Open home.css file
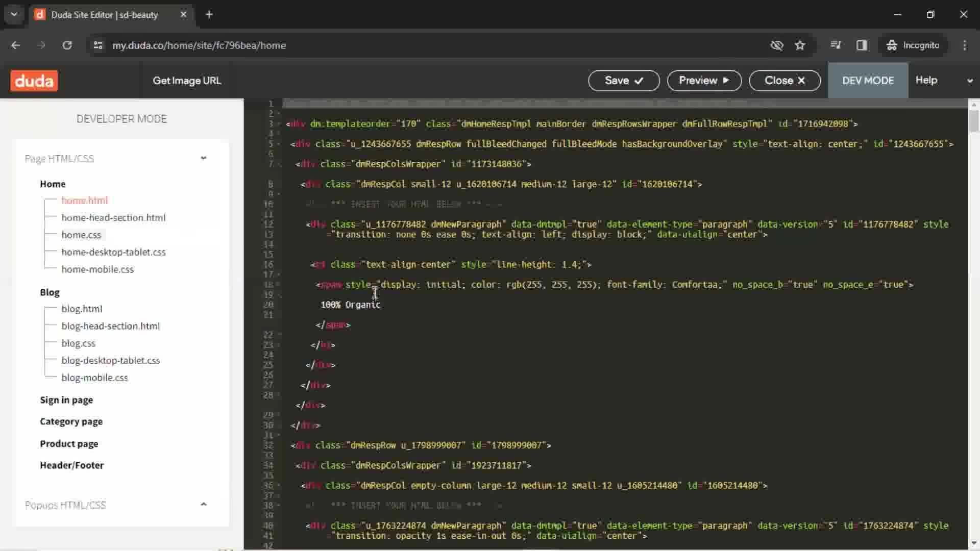The height and width of the screenshot is (551, 980). pos(81,235)
